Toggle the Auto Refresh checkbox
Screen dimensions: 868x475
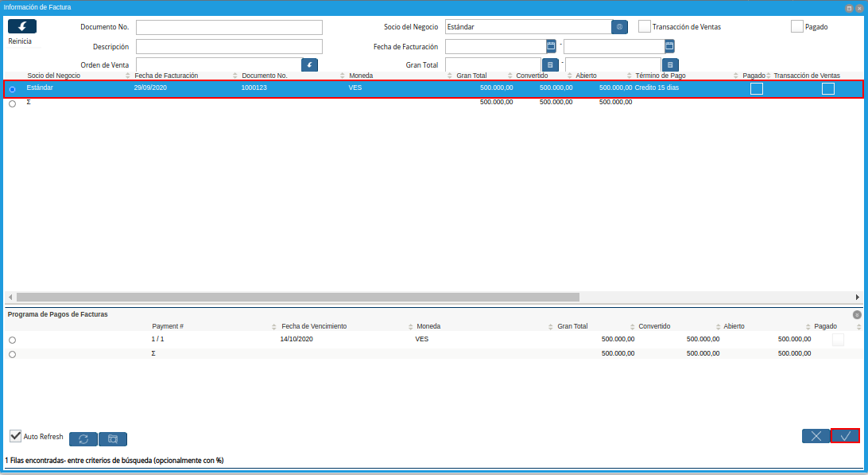(x=16, y=436)
